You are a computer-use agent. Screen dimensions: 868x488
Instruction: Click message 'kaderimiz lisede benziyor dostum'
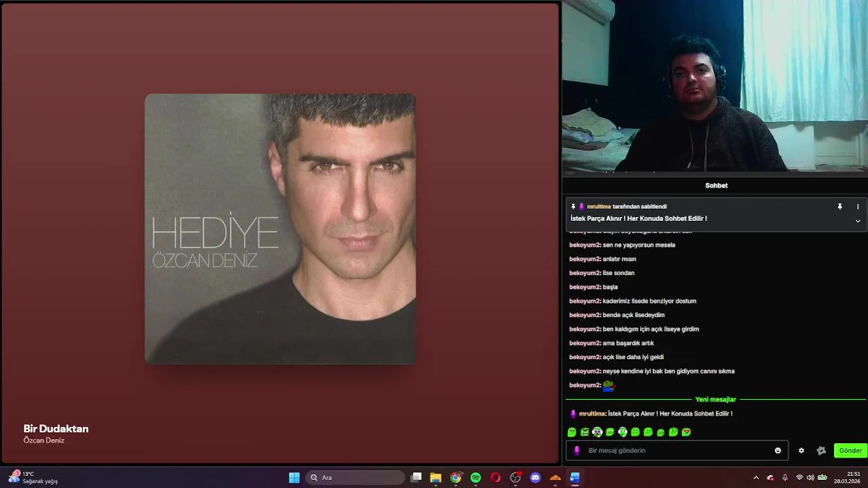point(650,301)
